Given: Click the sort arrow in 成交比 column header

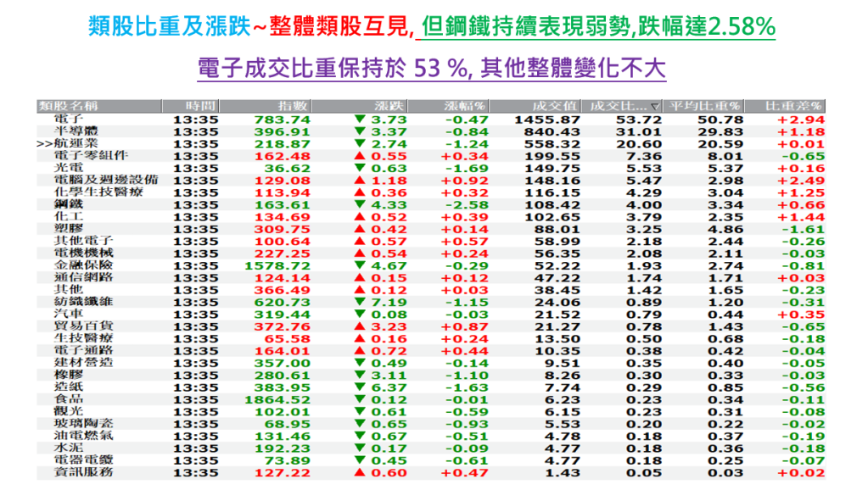Looking at the screenshot, I should pos(653,107).
